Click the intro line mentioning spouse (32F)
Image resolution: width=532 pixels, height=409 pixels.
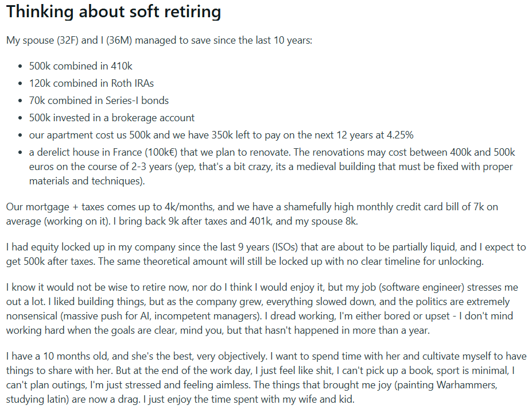point(159,40)
